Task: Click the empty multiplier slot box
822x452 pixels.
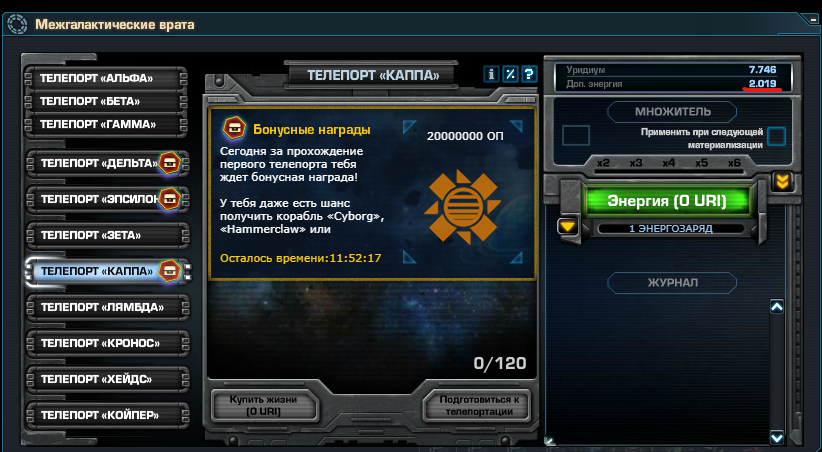Action: tap(576, 135)
